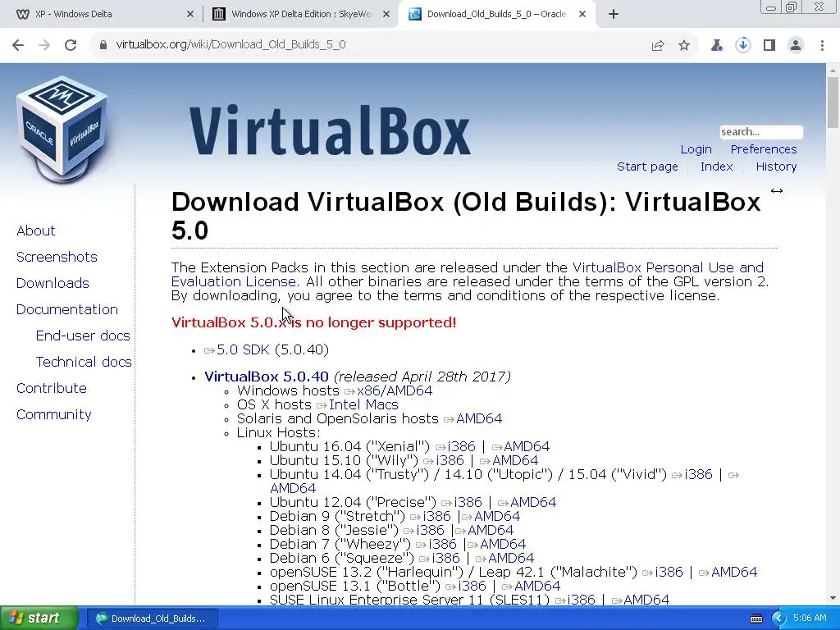
Task: Click the on-screen keyboard tray icon
Action: pos(756,619)
